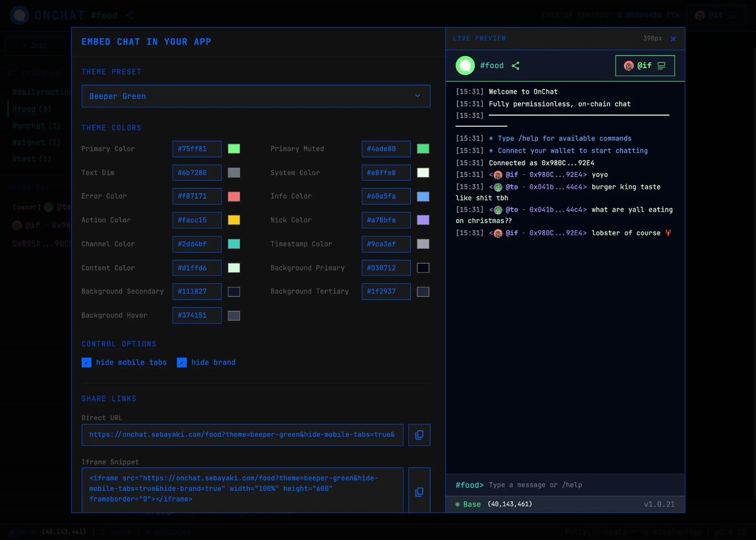Click @if nick on lobster message
756x540 pixels.
click(512, 233)
